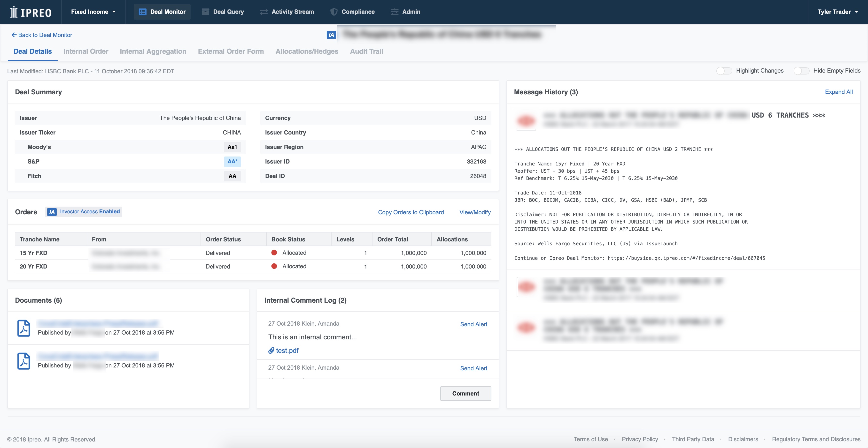Enable the Highlight Changes toggle
Viewport: 868px width, 448px height.
click(x=724, y=71)
